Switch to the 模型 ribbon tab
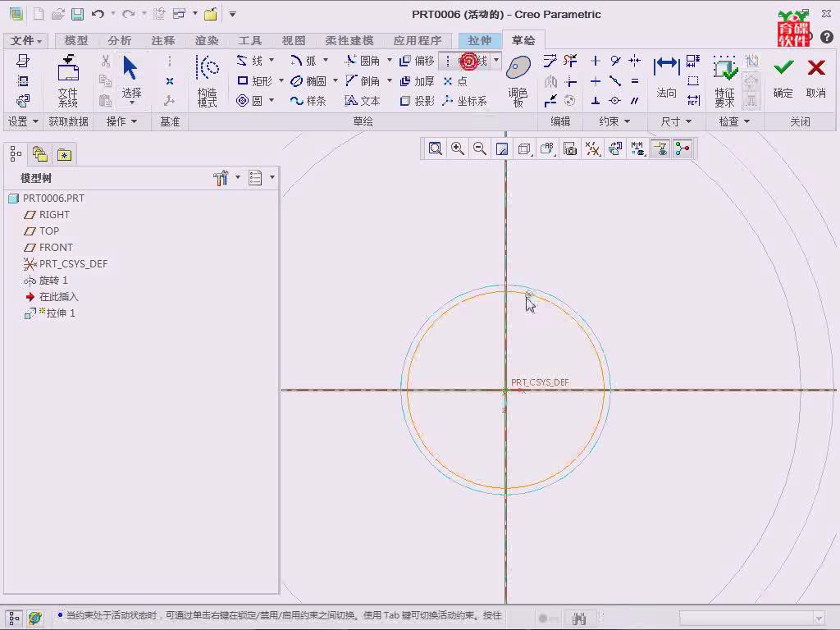The height and width of the screenshot is (630, 840). click(76, 40)
